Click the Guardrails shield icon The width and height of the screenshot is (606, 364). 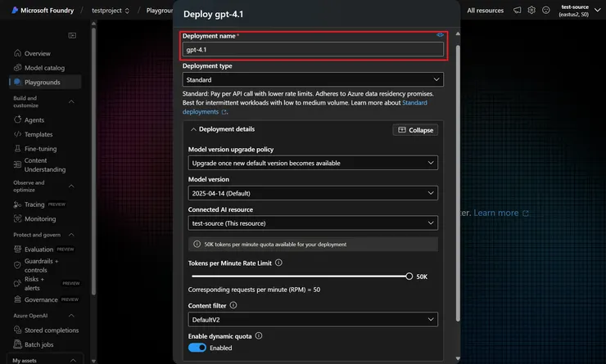[17, 265]
